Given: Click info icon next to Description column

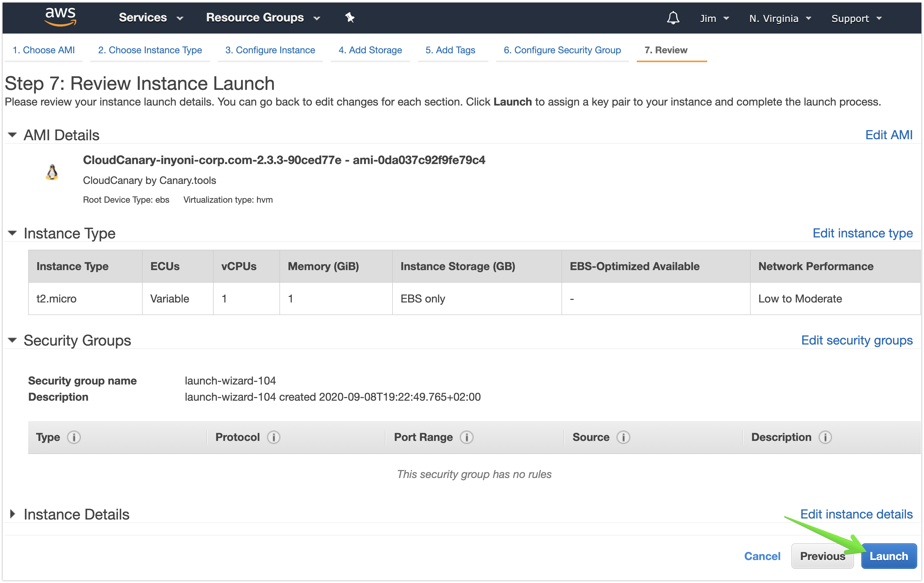Looking at the screenshot, I should pos(825,437).
